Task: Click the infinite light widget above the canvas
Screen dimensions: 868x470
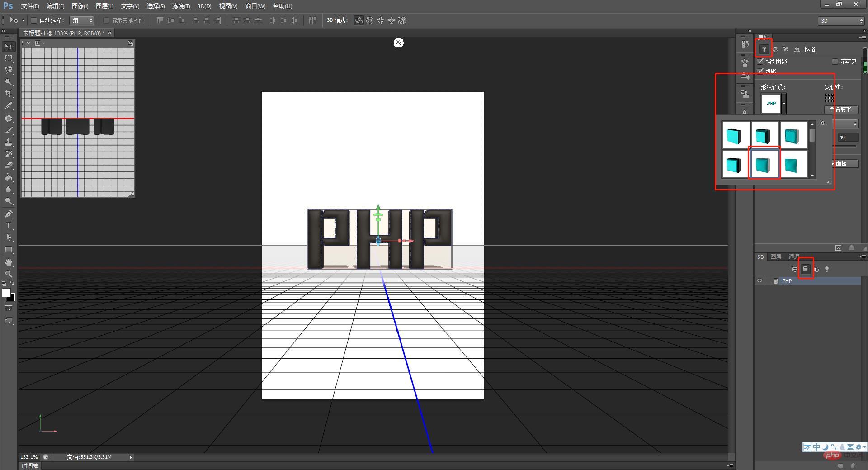Action: pyautogui.click(x=398, y=43)
